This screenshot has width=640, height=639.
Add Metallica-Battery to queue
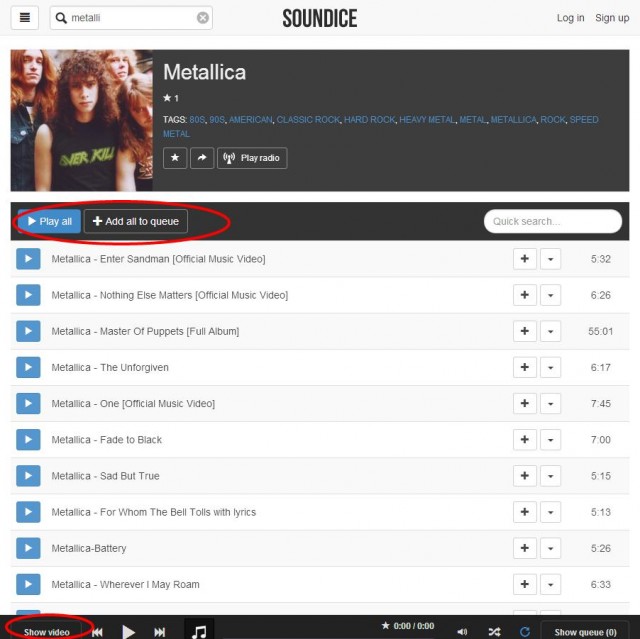525,548
